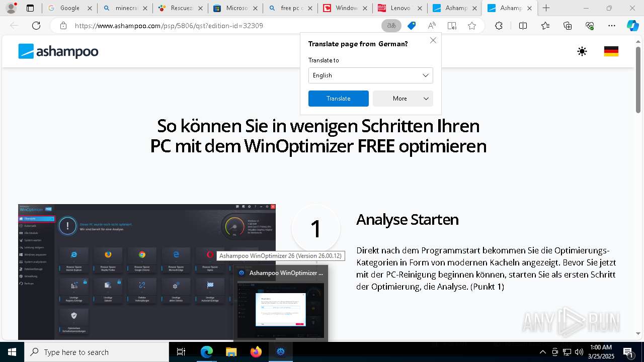The image size is (644, 362).
Task: Switch to the Rescuezilla tab
Action: click(x=181, y=8)
